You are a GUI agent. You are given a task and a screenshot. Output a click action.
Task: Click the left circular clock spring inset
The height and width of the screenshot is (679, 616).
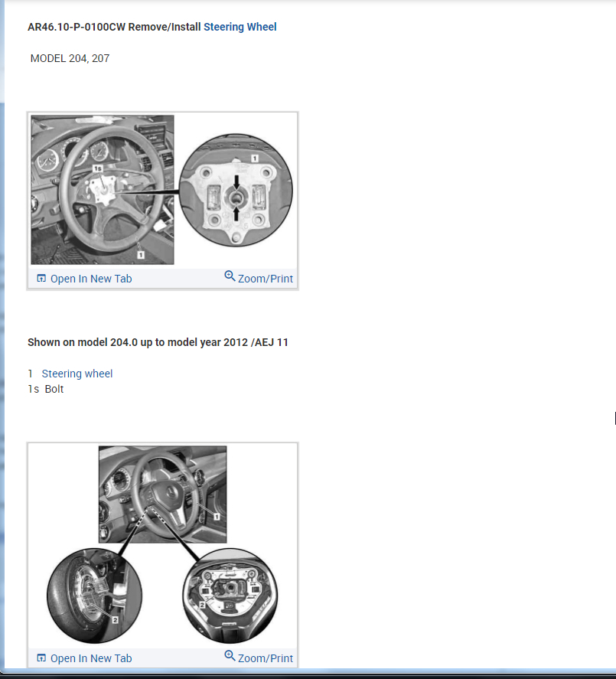coord(94,596)
